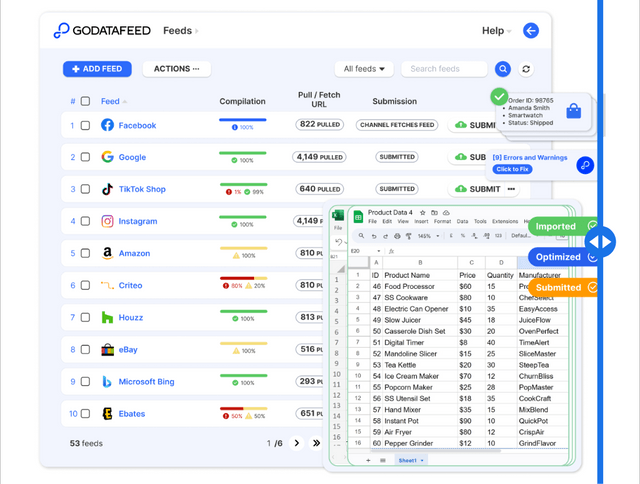Open the ACTIONS dropdown menu
Image resolution: width=640 pixels, height=484 pixels.
[x=177, y=69]
